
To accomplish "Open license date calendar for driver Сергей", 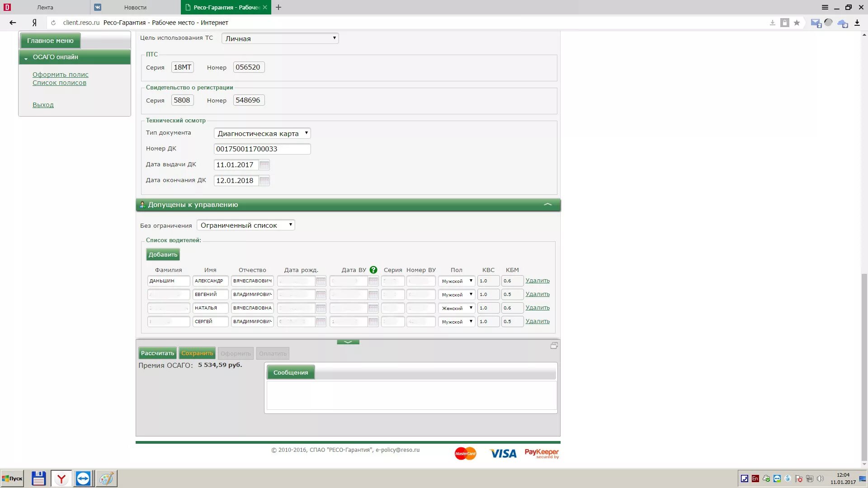I will coord(373,322).
